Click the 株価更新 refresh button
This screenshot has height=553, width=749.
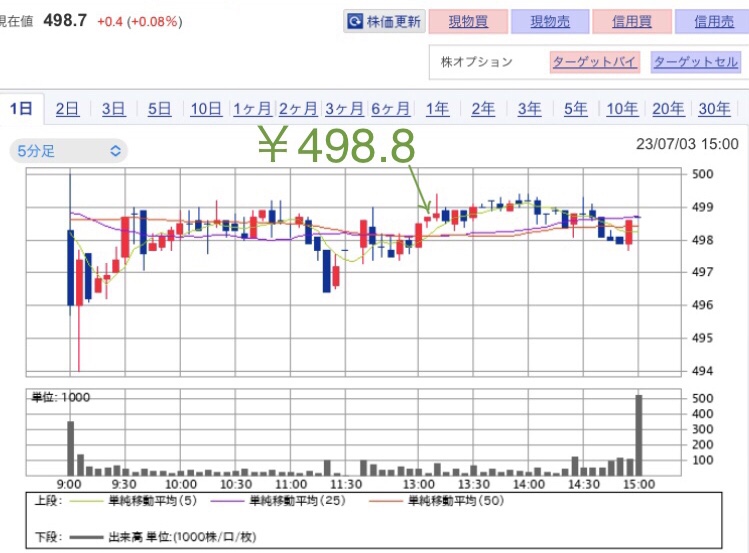385,21
